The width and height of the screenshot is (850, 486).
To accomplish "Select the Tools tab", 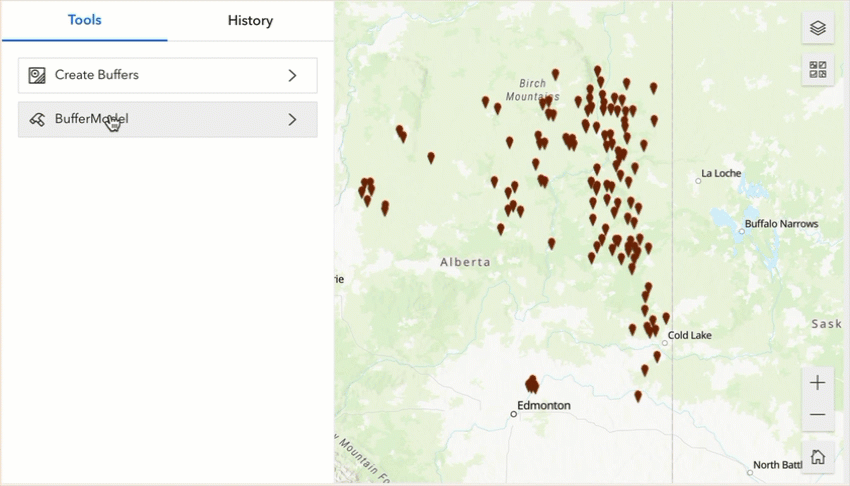I will click(x=85, y=20).
